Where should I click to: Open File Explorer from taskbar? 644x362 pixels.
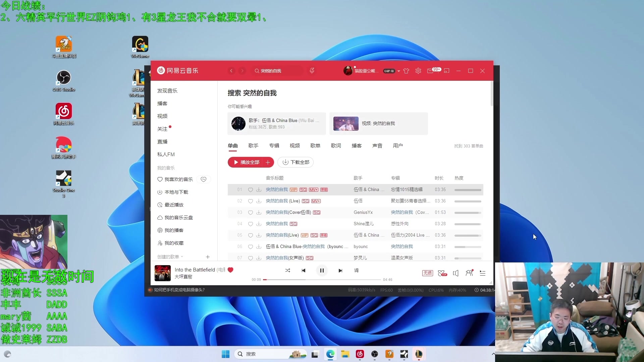[x=345, y=354]
